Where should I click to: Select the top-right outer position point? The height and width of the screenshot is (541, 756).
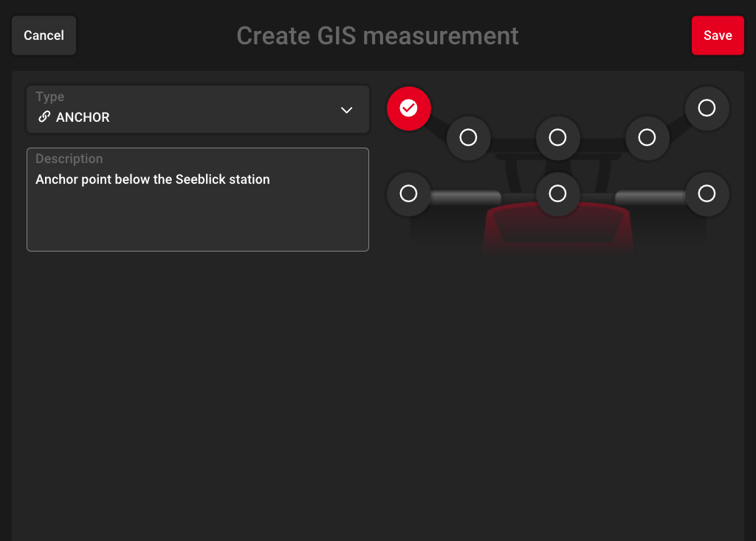(707, 108)
